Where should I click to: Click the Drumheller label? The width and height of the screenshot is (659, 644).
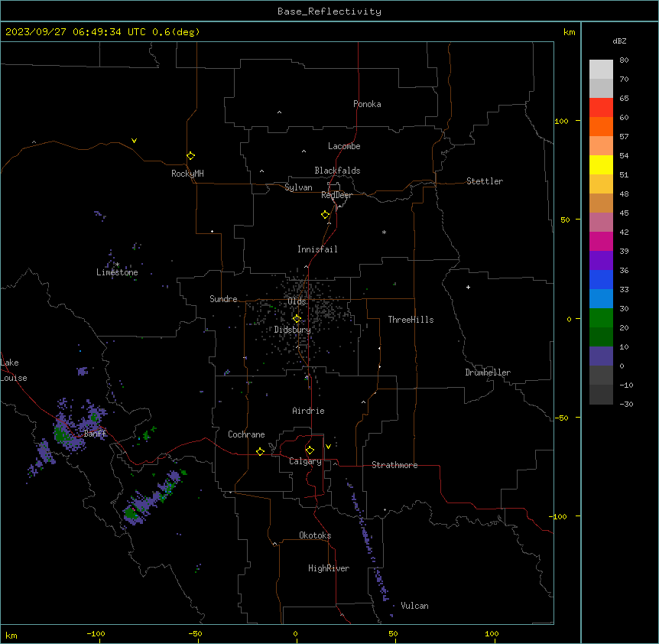(488, 372)
